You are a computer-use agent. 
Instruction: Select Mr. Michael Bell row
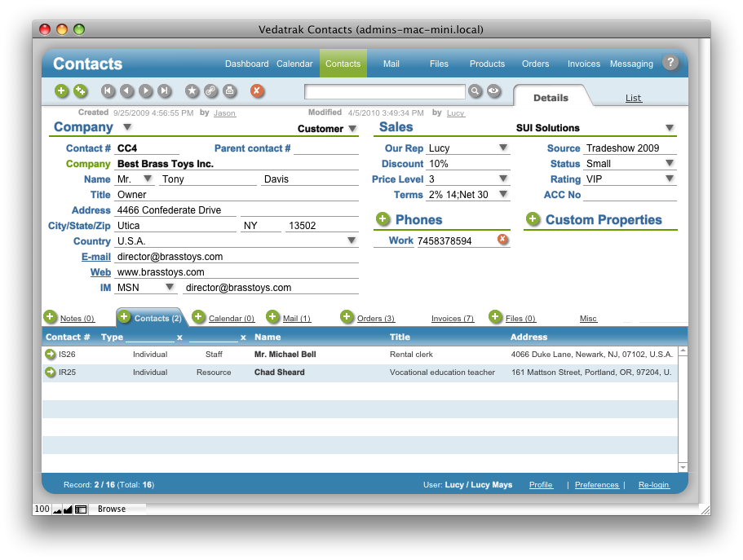point(360,355)
